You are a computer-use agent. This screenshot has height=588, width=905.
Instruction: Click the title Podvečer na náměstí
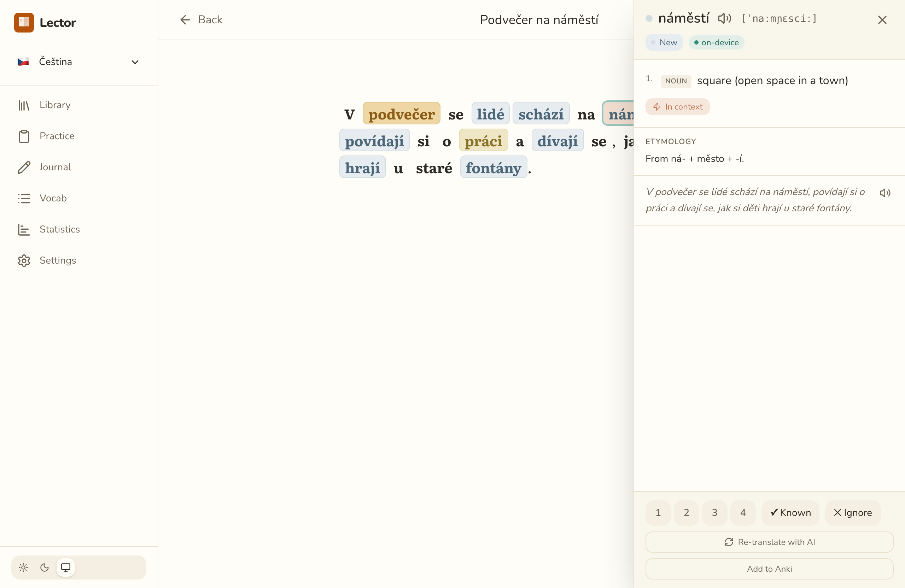539,20
